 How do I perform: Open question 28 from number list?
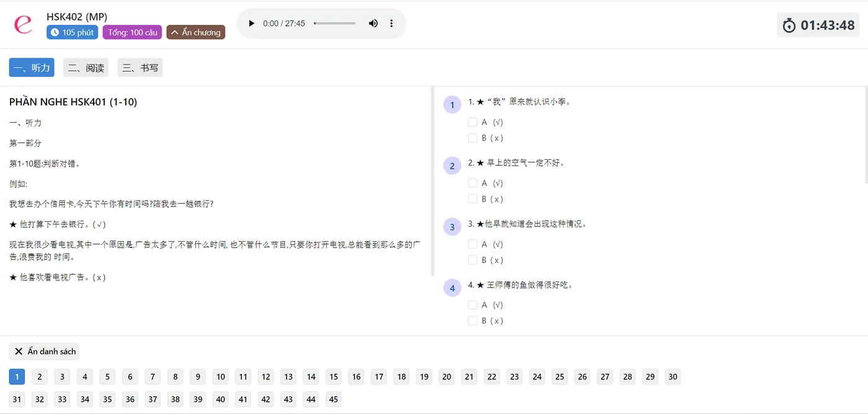click(x=627, y=377)
